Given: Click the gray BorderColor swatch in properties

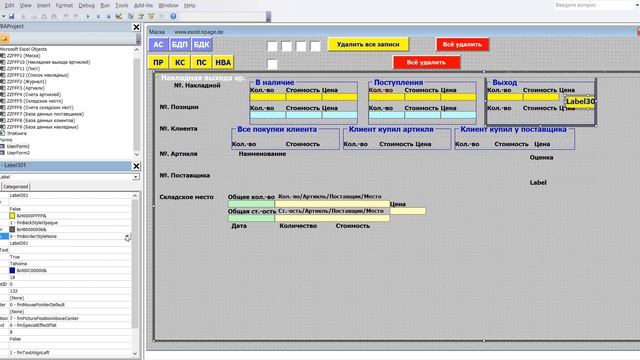Looking at the screenshot, I should [x=12, y=229].
